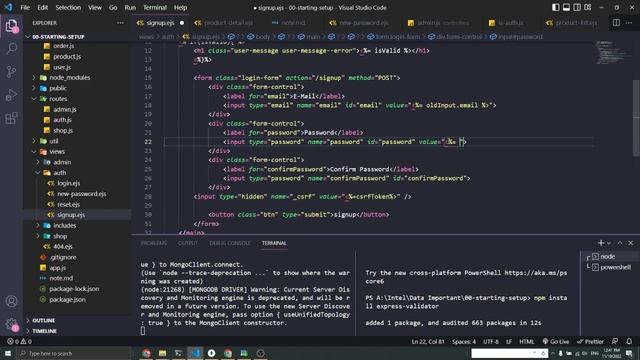Viewport: 640px width, 360px height.
Task: Split the editor to the right
Action: pyautogui.click(x=616, y=23)
